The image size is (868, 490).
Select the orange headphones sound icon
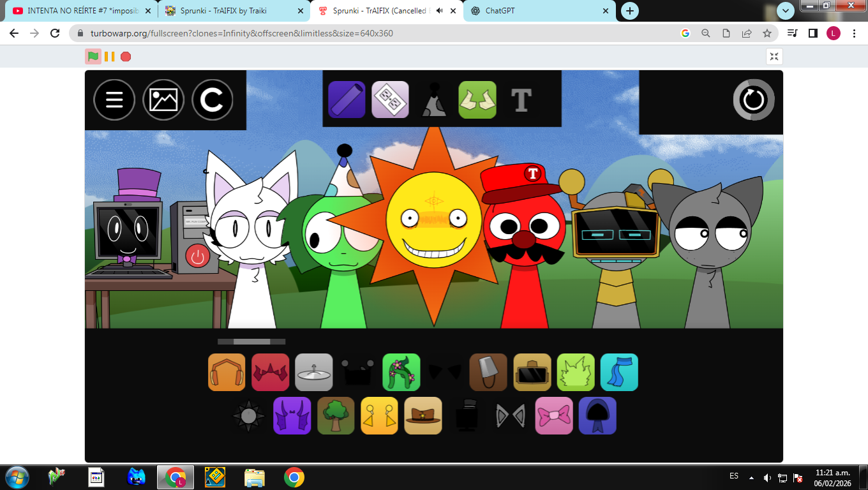(x=227, y=372)
